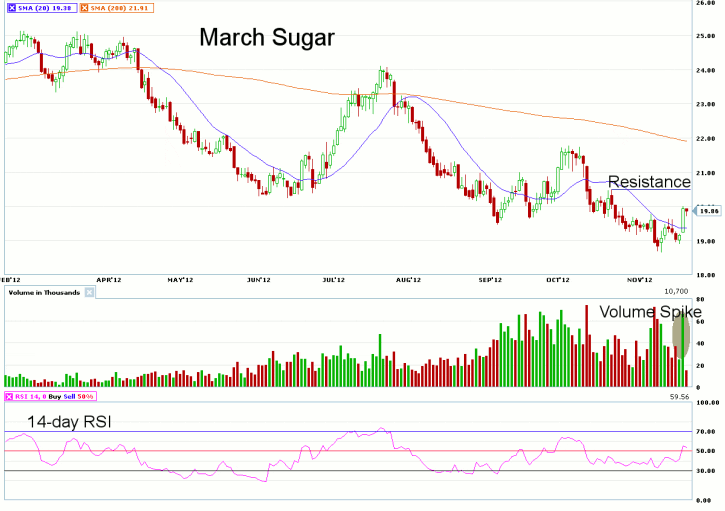Remove the SMA (200) indicator via its X
The height and width of the screenshot is (511, 725).
84,8
